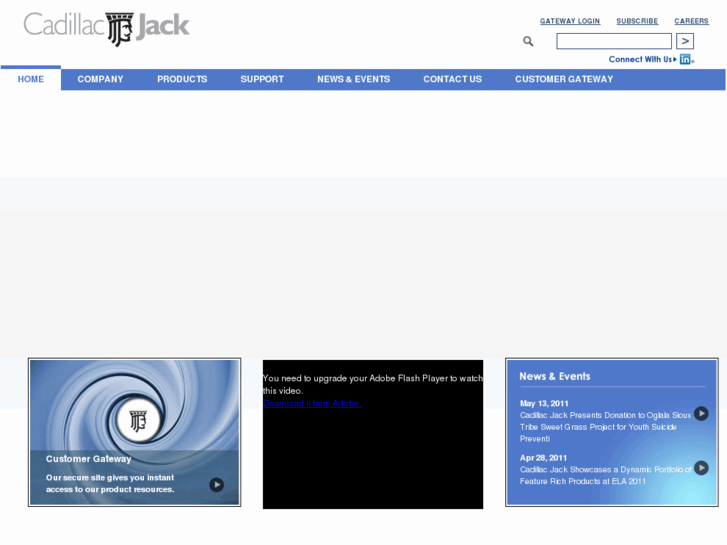Click the News & Events panel heading
This screenshot has width=727, height=545.
555,376
